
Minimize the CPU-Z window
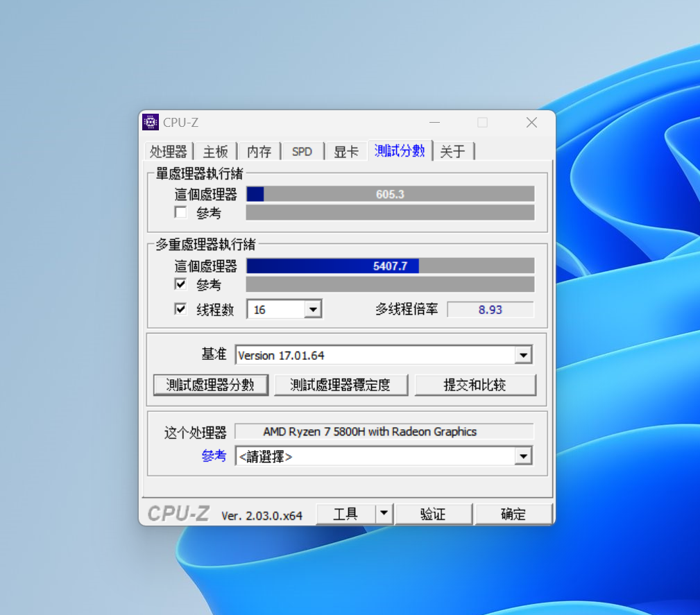[434, 122]
